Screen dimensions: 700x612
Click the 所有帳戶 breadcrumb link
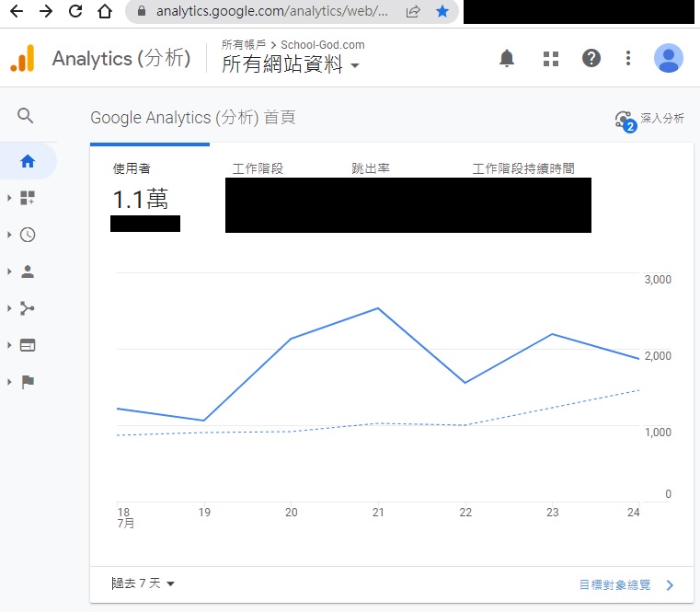(x=244, y=45)
